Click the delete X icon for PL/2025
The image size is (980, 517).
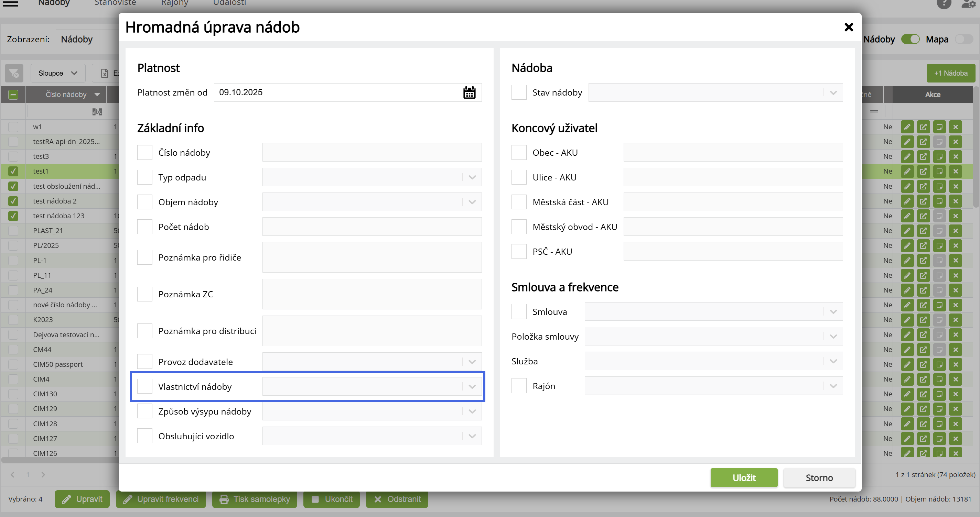(955, 245)
